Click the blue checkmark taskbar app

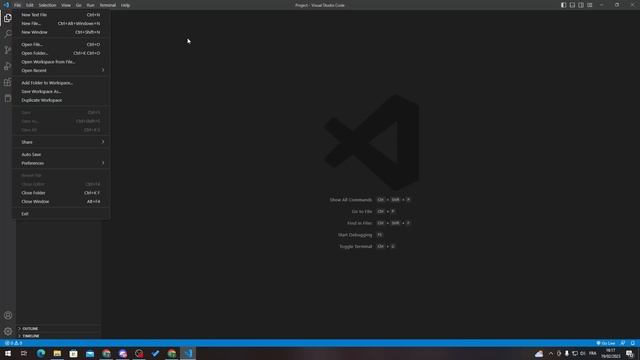tap(155, 353)
